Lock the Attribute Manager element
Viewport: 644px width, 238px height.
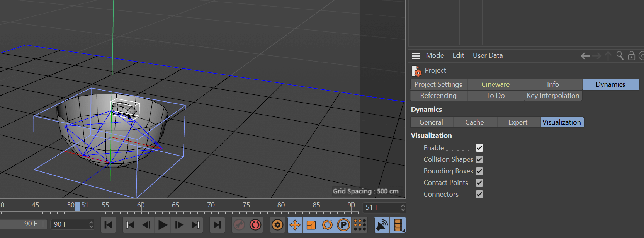click(x=632, y=56)
